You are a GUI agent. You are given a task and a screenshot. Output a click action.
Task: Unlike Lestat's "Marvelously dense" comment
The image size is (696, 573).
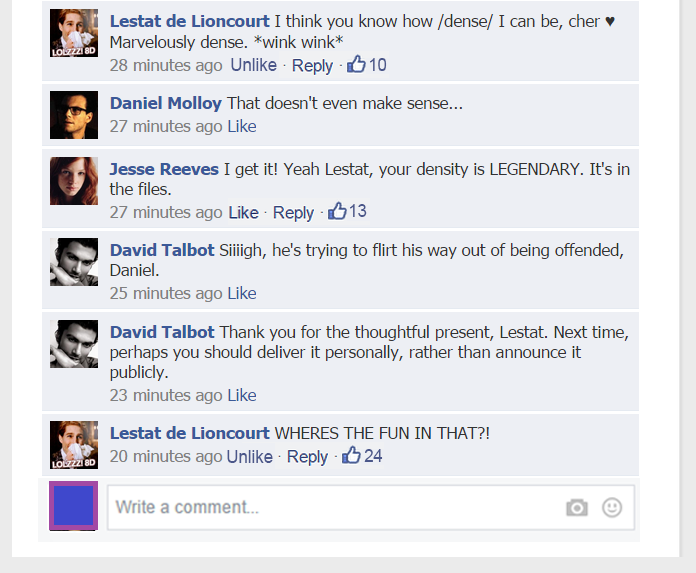pyautogui.click(x=253, y=65)
